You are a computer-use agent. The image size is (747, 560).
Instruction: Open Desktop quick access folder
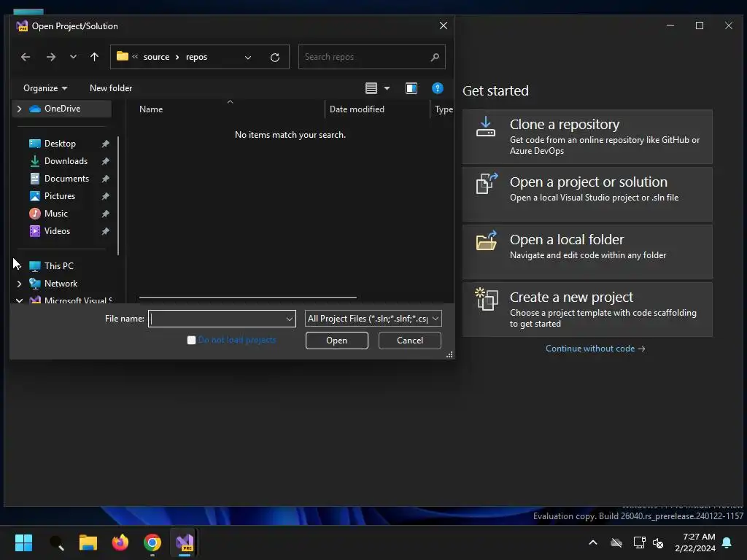[x=60, y=144]
